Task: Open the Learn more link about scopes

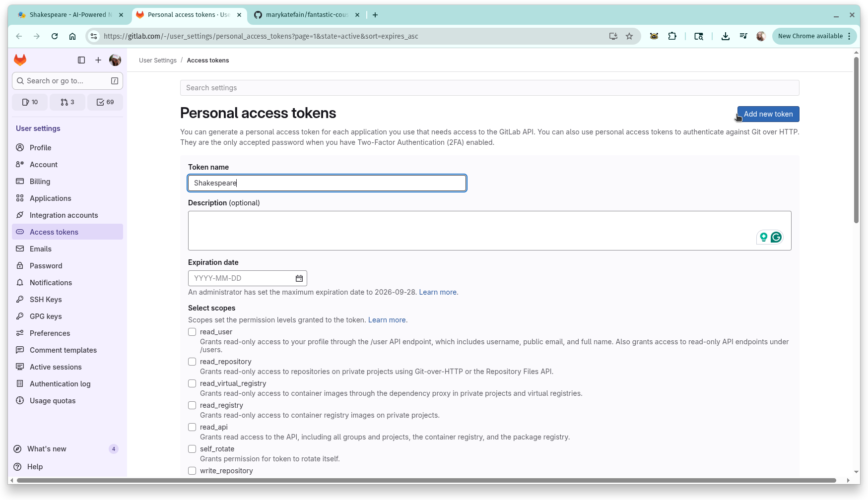Action: [x=387, y=320]
